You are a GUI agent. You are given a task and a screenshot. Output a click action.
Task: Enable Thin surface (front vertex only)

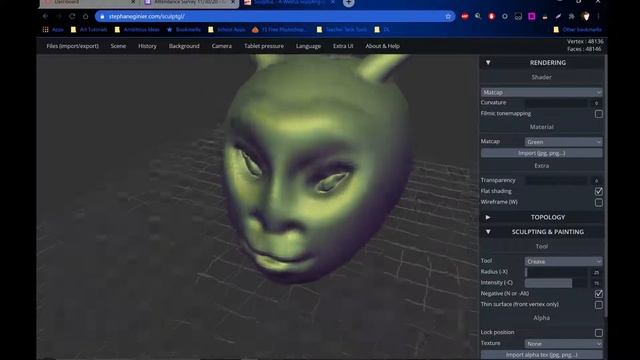[598, 305]
